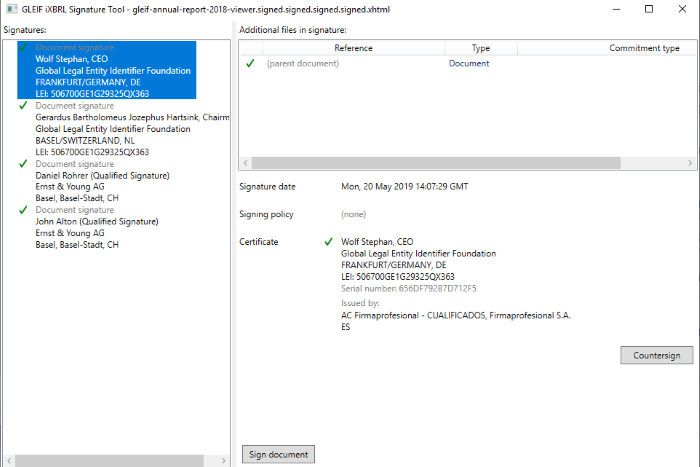
Task: Click signatures list right scroll arrow
Action: click(223, 460)
